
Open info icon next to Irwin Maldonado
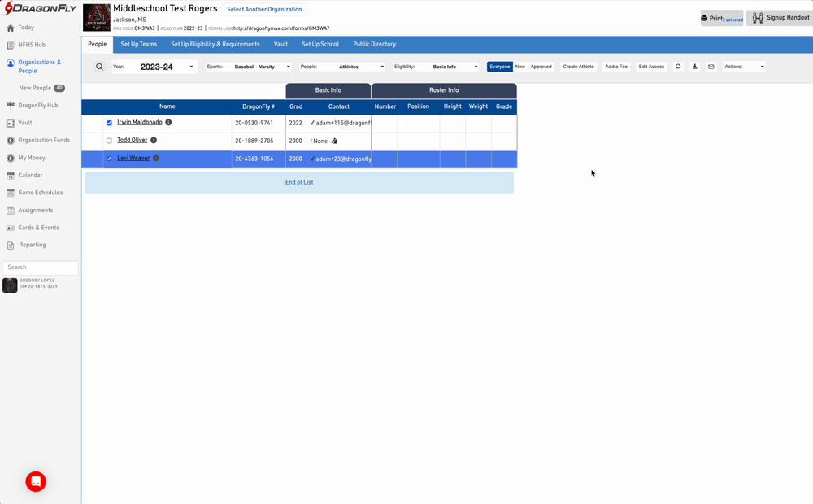coord(168,123)
